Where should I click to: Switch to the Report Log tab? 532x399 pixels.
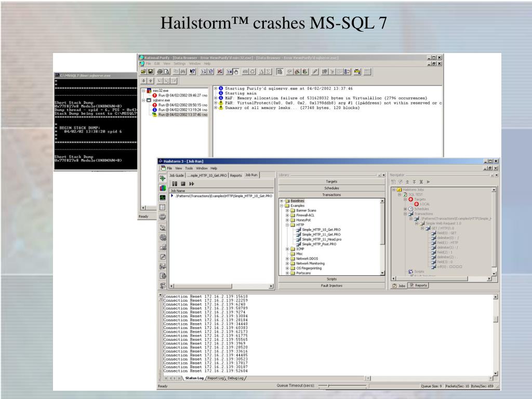point(216,378)
